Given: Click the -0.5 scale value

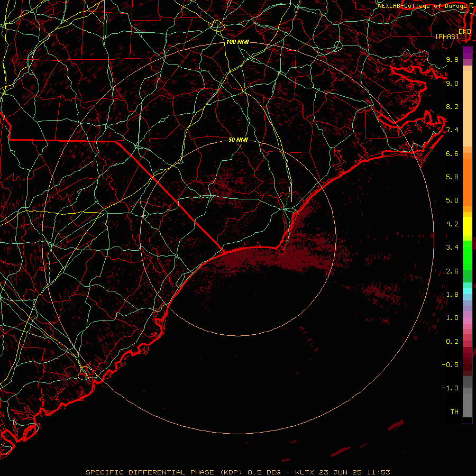Looking at the screenshot, I should point(450,365).
